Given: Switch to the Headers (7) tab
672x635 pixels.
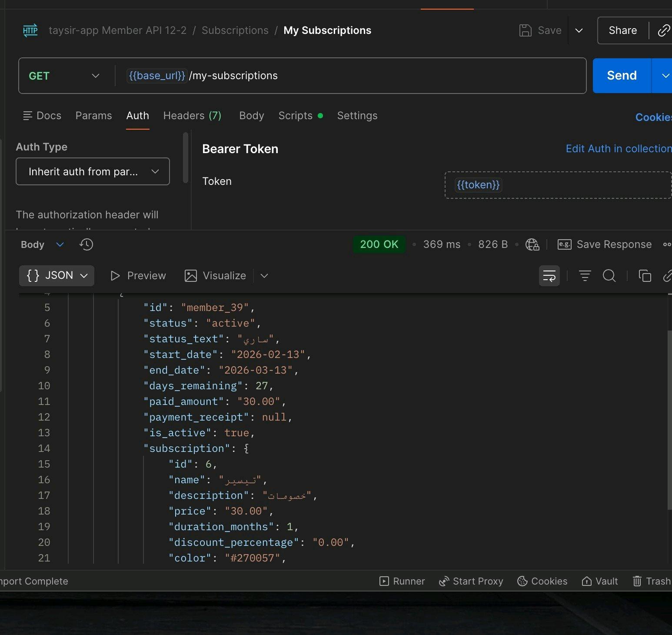Looking at the screenshot, I should click(192, 116).
